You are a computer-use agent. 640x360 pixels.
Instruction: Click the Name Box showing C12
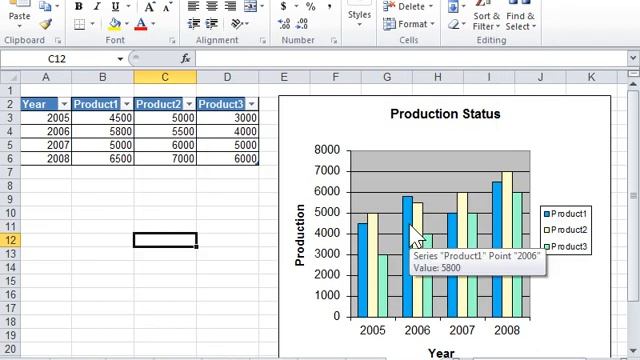[x=57, y=59]
